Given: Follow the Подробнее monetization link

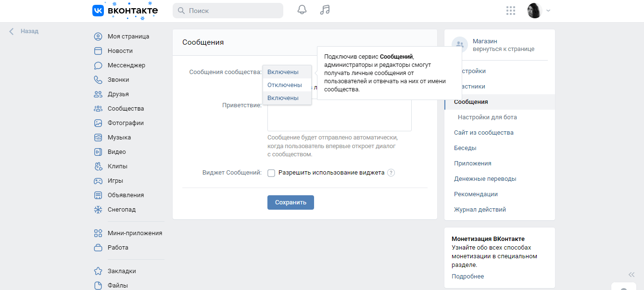Looking at the screenshot, I should 467,277.
